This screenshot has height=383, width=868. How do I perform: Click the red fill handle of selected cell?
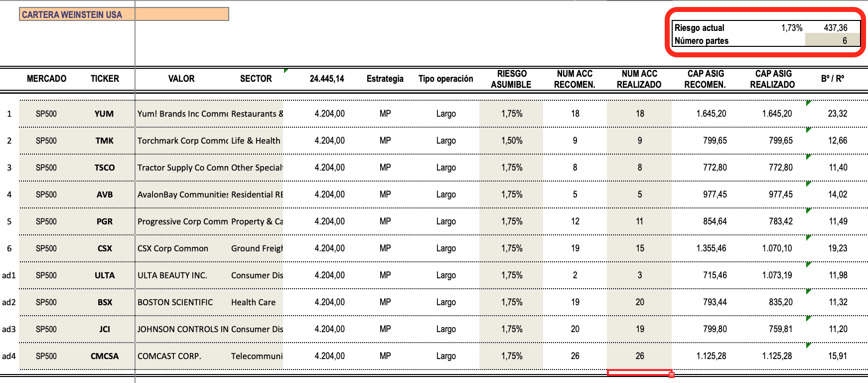pos(672,375)
